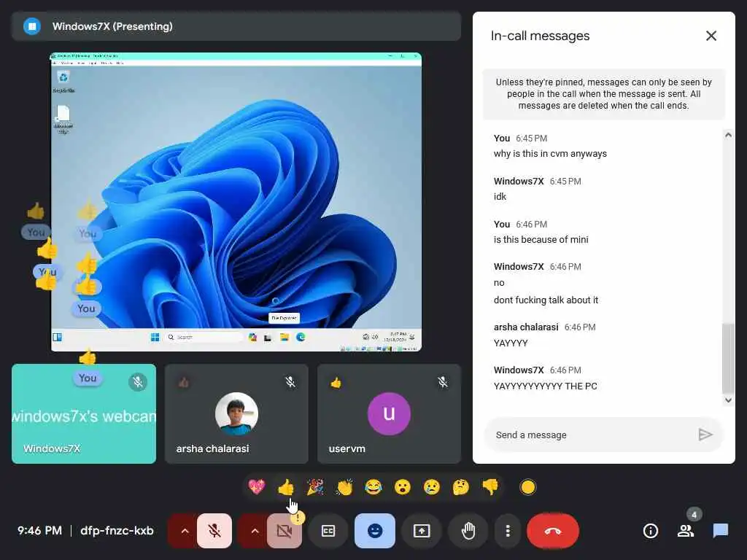The height and width of the screenshot is (560, 747).
Task: Click the purple uservm avatar
Action: tap(390, 414)
